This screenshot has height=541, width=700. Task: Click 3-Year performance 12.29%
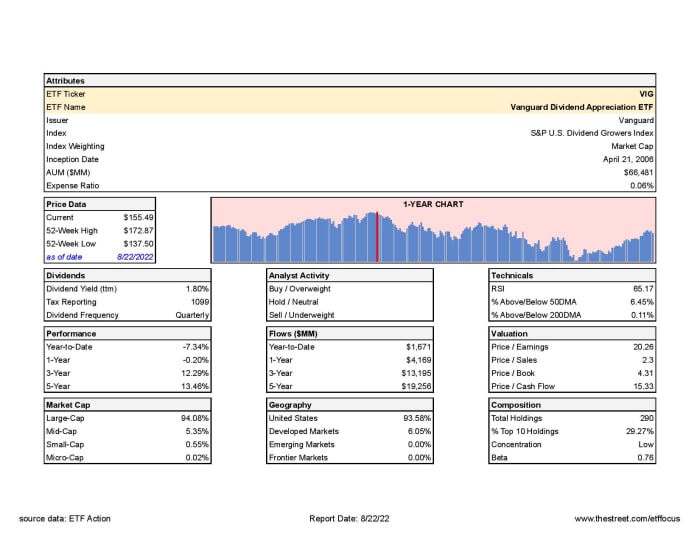coord(195,373)
